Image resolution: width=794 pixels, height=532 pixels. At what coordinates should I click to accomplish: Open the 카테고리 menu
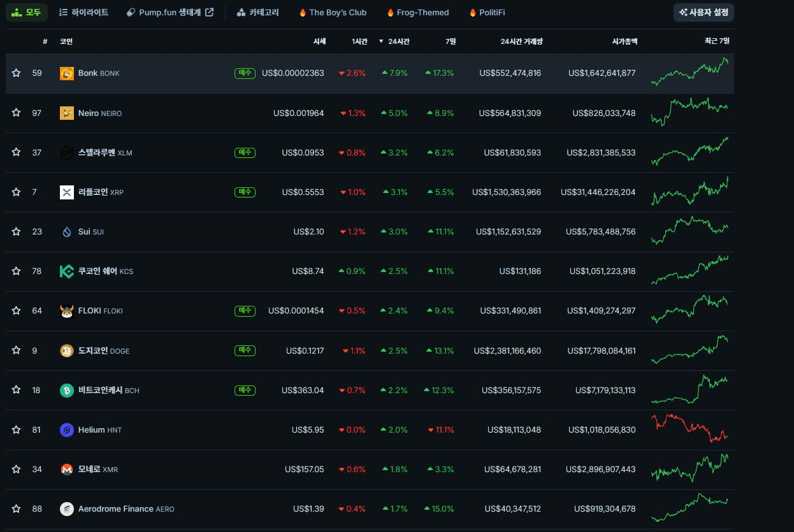point(257,12)
